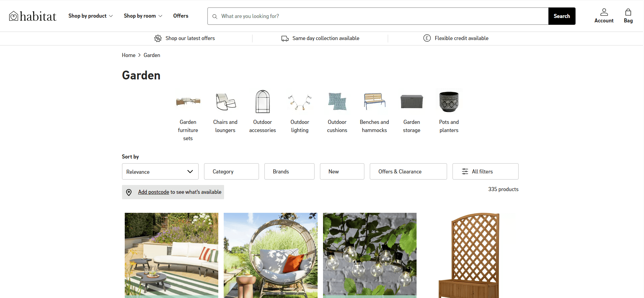Select Garden storage box image

pyautogui.click(x=412, y=101)
